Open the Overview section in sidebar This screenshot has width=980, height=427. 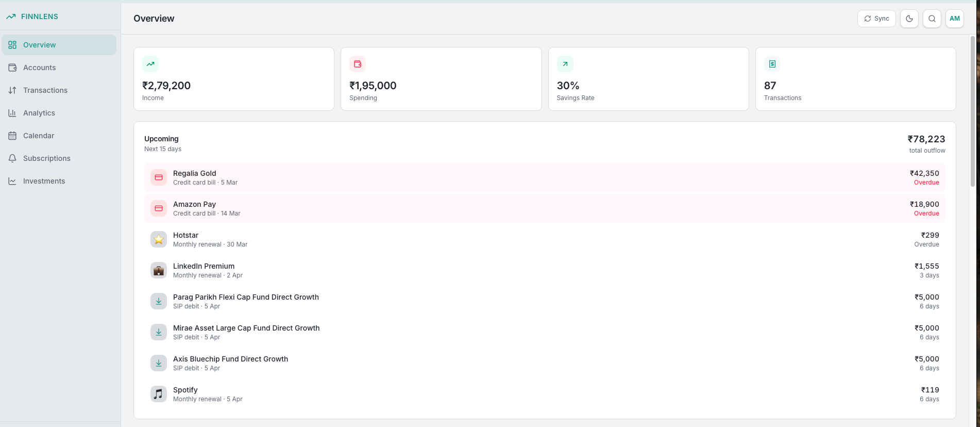point(59,45)
